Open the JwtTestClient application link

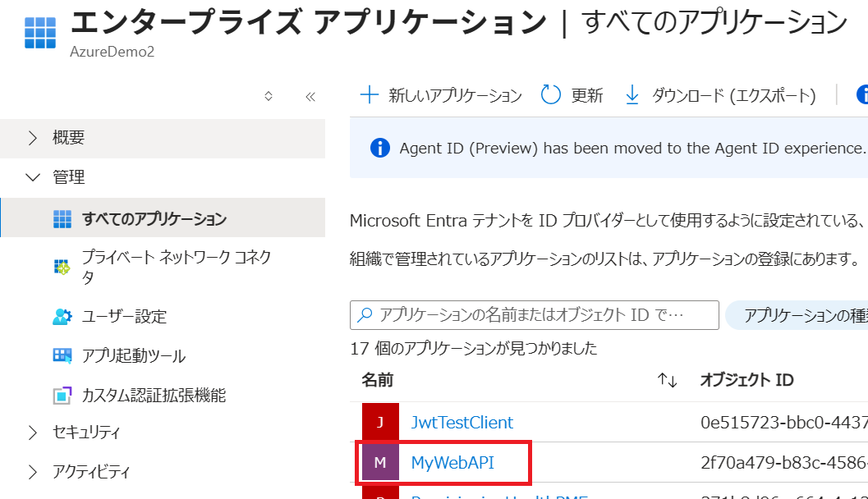click(x=462, y=423)
